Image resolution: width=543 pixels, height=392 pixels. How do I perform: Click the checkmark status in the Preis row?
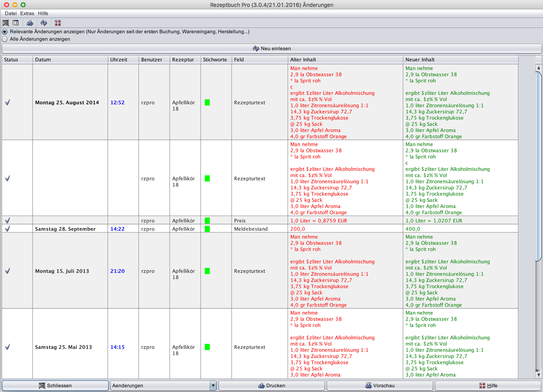click(x=8, y=220)
